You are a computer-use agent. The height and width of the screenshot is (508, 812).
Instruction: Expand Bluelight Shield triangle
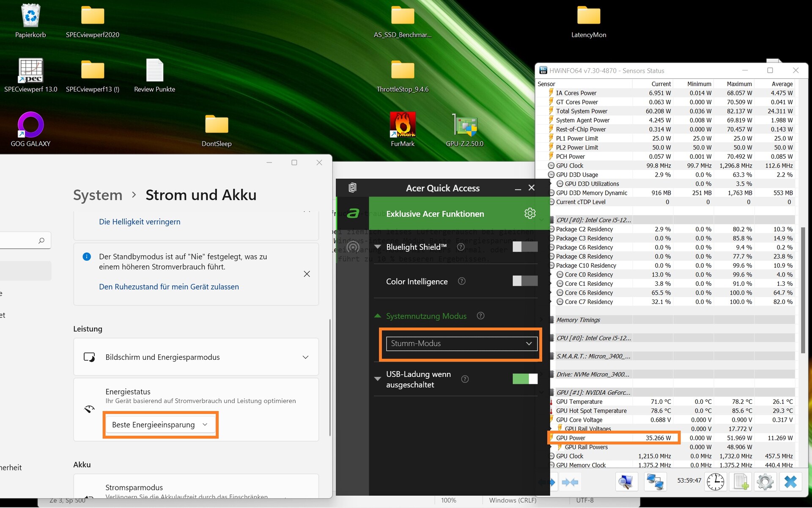[378, 247]
